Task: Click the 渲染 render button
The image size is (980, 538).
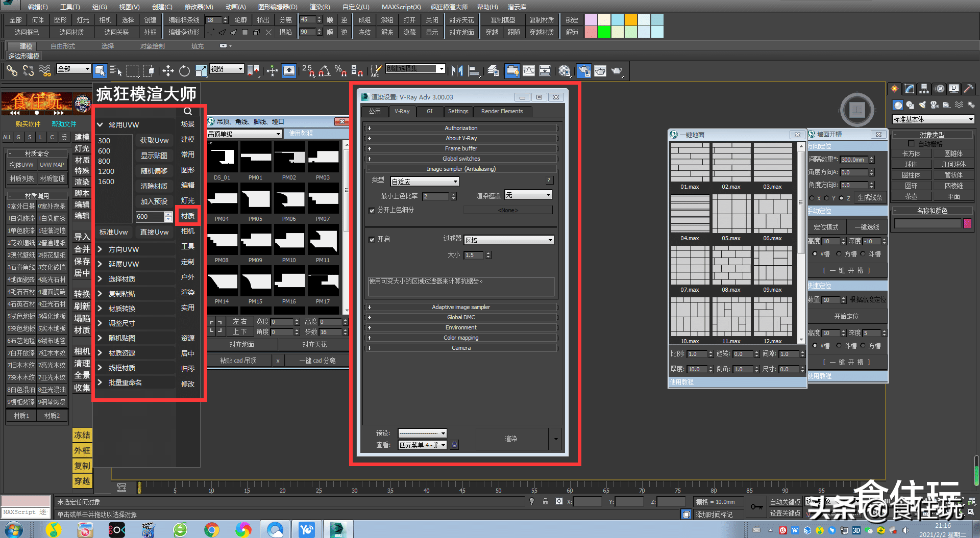Action: pyautogui.click(x=511, y=439)
